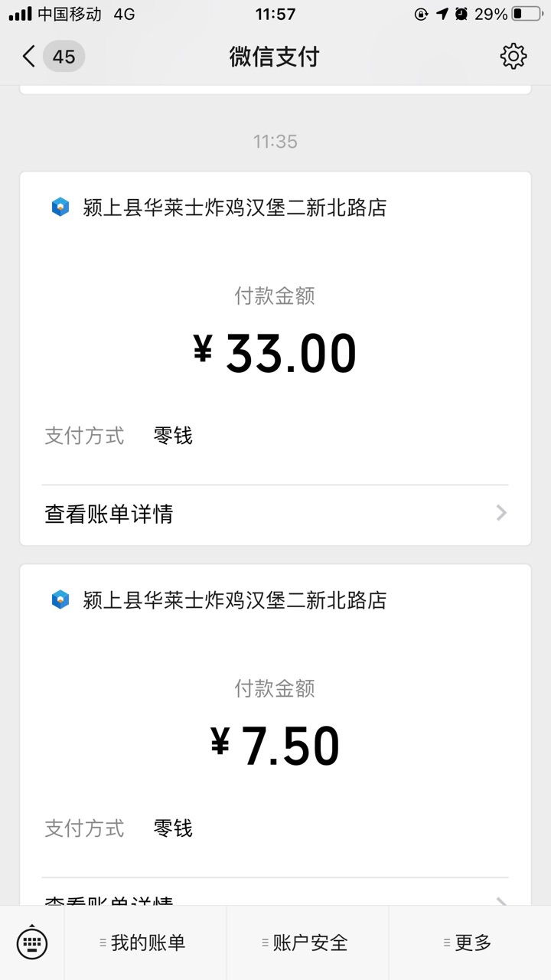Tap the ¥ 7.50 payment amount
Image resolution: width=551 pixels, height=980 pixels.
275,746
